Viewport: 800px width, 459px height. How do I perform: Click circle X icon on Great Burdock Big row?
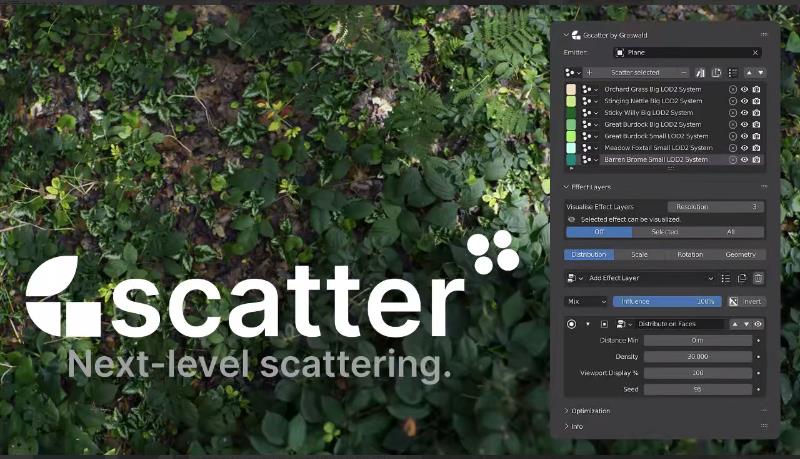[733, 124]
